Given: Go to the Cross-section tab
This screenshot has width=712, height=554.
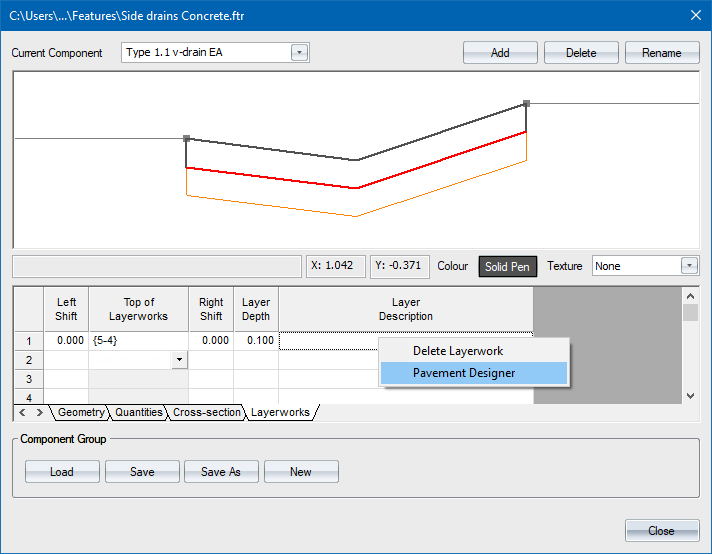Looking at the screenshot, I should (x=206, y=412).
